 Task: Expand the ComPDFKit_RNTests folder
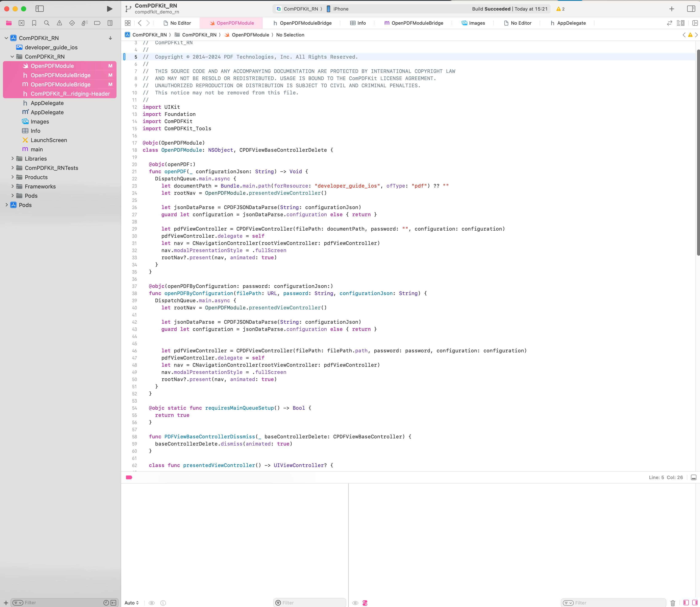pos(12,168)
